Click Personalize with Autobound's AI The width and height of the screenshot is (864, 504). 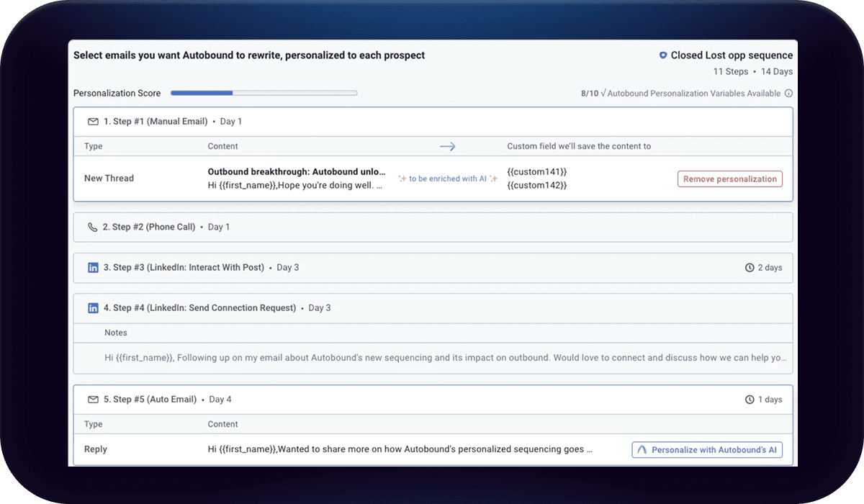tap(706, 449)
